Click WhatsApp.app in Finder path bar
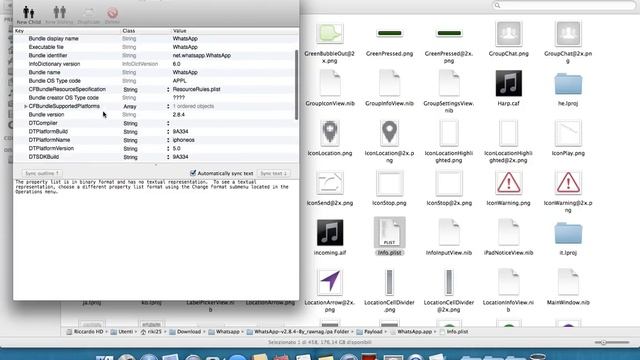This screenshot has width=640, height=360. click(x=410, y=332)
